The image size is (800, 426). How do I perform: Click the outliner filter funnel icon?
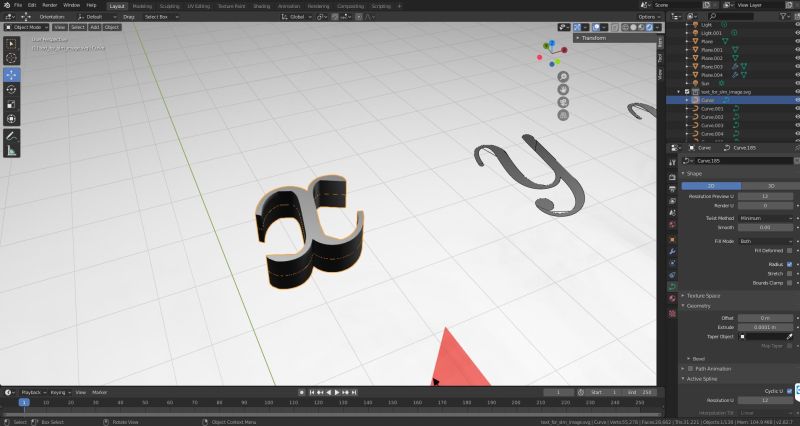783,16
